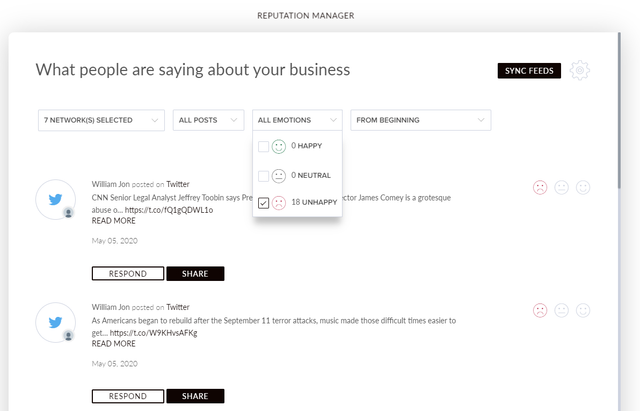The height and width of the screenshot is (411, 640).
Task: Check the 0 Neutral checkbox
Action: (x=263, y=176)
